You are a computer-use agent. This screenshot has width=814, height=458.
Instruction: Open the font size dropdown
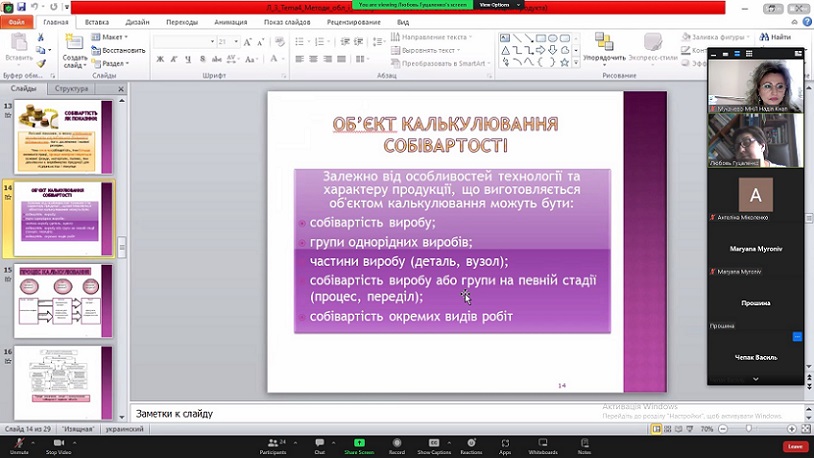tap(236, 42)
